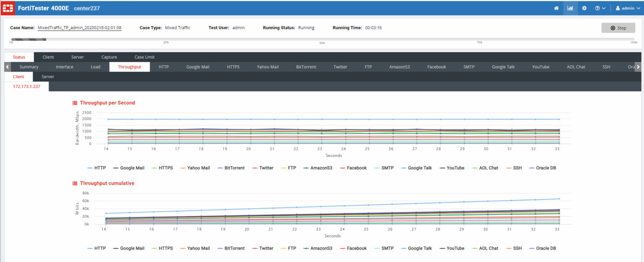The height and width of the screenshot is (262, 644).
Task: Go to home via house icon
Action: pyautogui.click(x=556, y=8)
